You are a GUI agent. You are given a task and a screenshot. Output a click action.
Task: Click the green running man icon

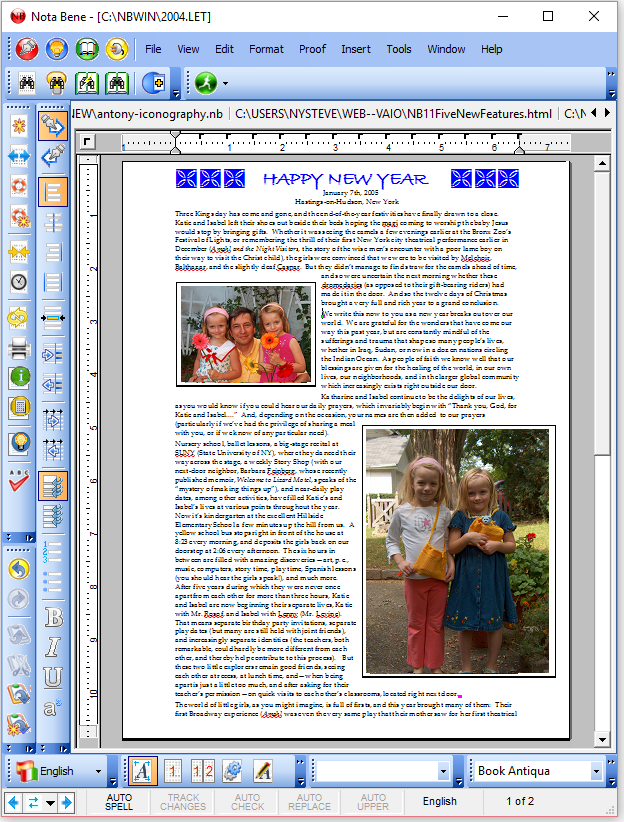(x=205, y=83)
